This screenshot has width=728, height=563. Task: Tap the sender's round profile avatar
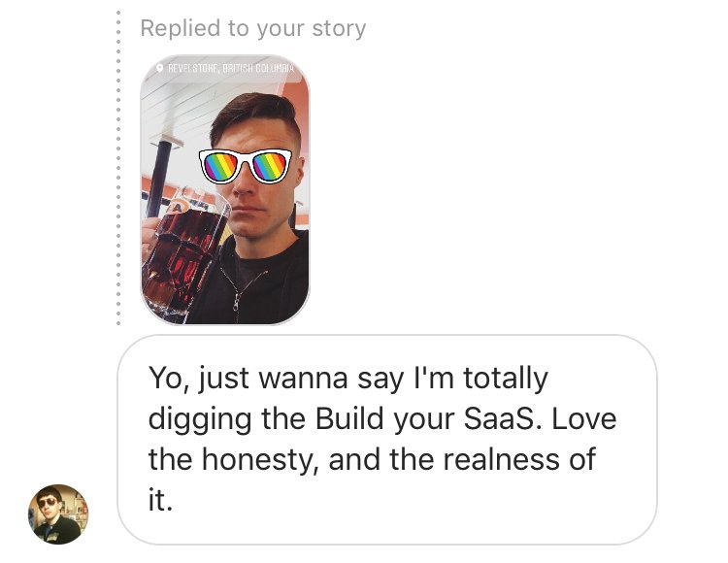[58, 513]
